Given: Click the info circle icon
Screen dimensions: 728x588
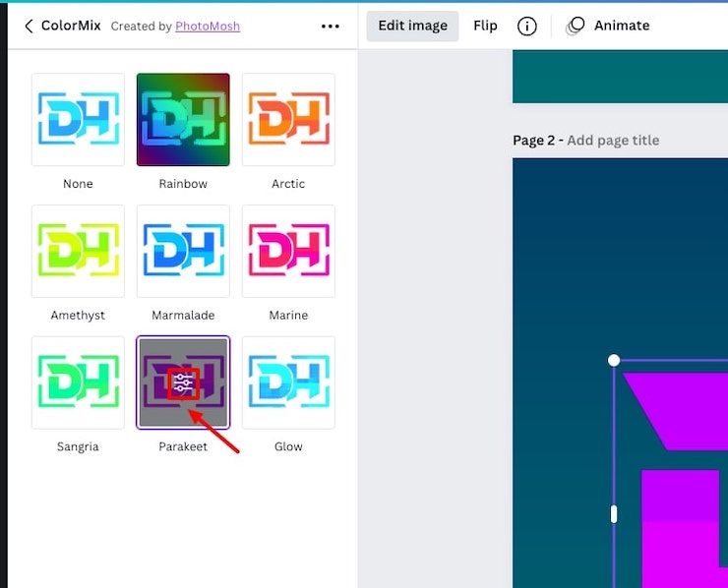Looking at the screenshot, I should click(x=527, y=27).
